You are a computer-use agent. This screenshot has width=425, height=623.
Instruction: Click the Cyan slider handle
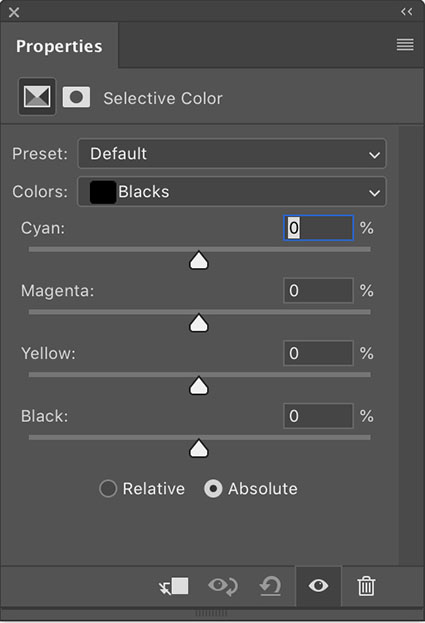coord(199,260)
